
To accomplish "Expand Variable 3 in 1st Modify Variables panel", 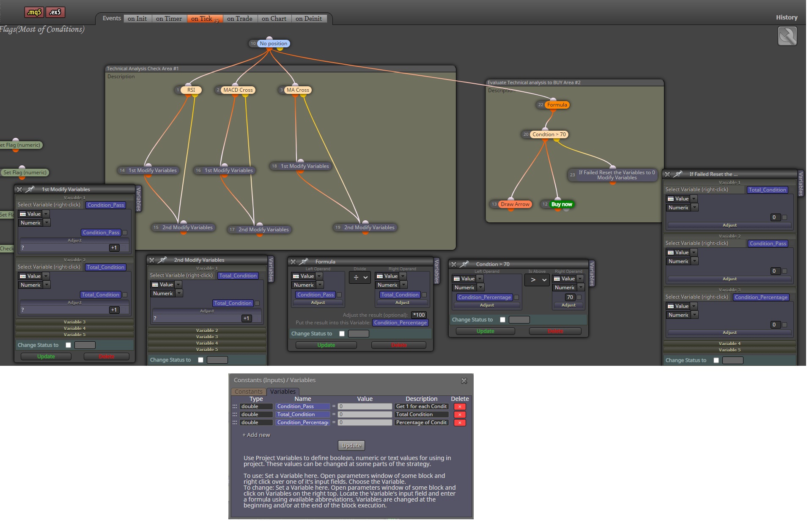I will click(x=74, y=322).
